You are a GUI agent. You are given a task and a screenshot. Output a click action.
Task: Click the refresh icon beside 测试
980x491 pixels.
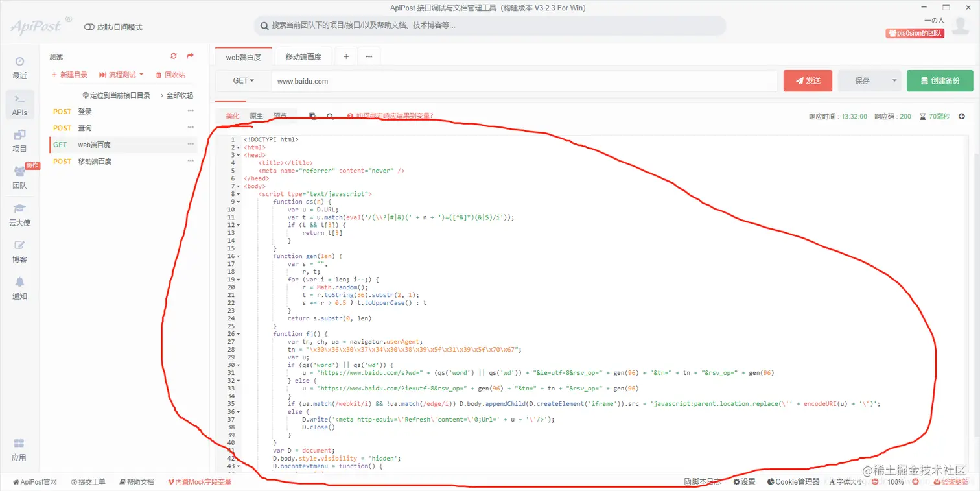[174, 56]
